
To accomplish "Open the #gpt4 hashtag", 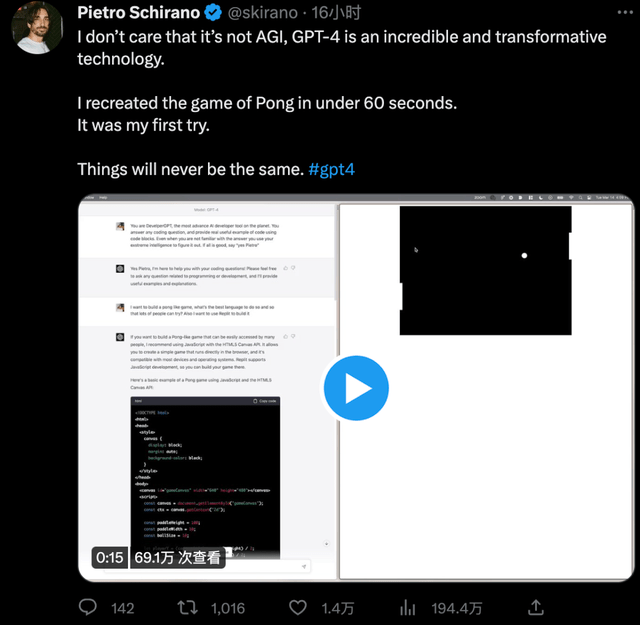I will (331, 169).
